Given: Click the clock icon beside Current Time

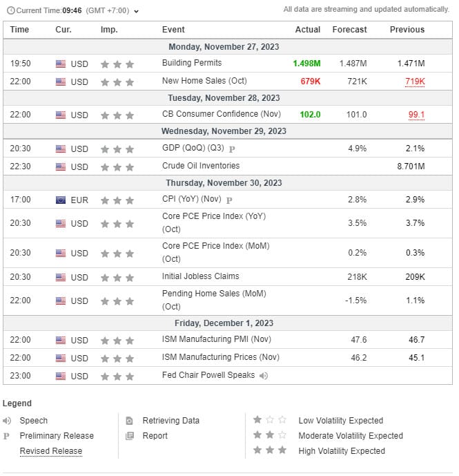Looking at the screenshot, I should point(10,10).
